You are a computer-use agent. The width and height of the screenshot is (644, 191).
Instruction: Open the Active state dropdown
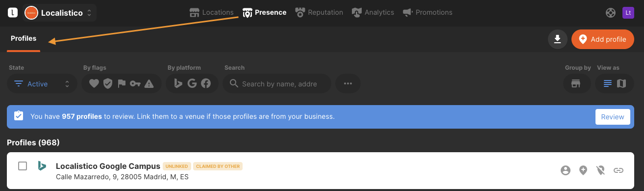click(x=42, y=84)
